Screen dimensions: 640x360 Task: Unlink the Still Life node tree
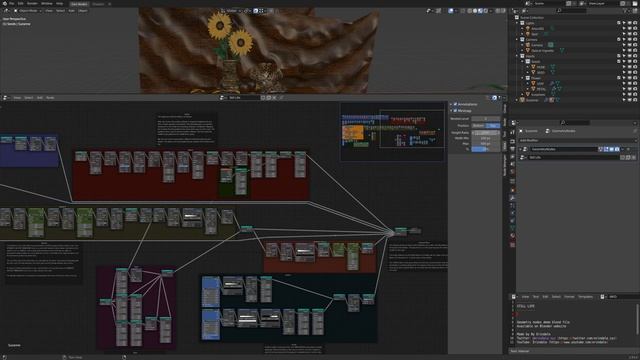pos(274,98)
